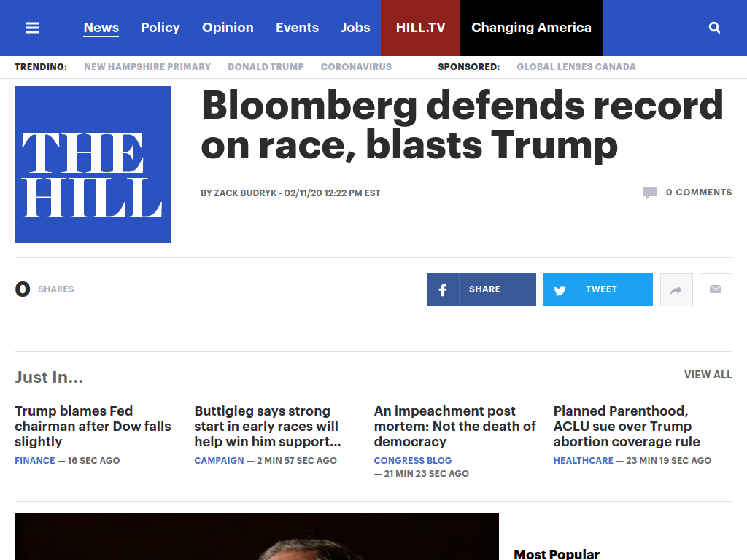Open the News menu item
The image size is (747, 560).
click(101, 28)
